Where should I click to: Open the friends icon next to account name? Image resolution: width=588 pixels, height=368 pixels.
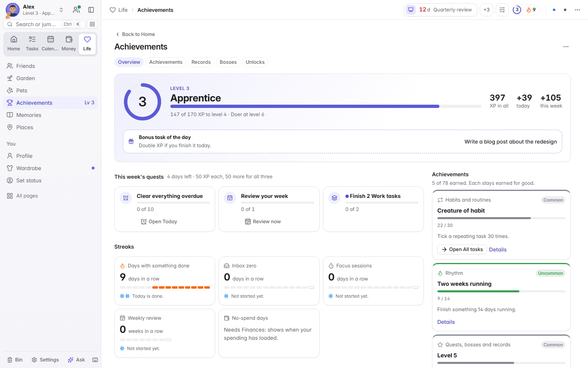(x=76, y=10)
